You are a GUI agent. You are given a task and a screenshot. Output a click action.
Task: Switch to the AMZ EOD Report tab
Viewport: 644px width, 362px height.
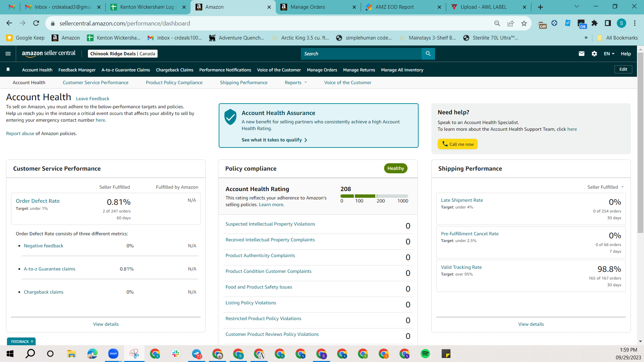pos(403,7)
